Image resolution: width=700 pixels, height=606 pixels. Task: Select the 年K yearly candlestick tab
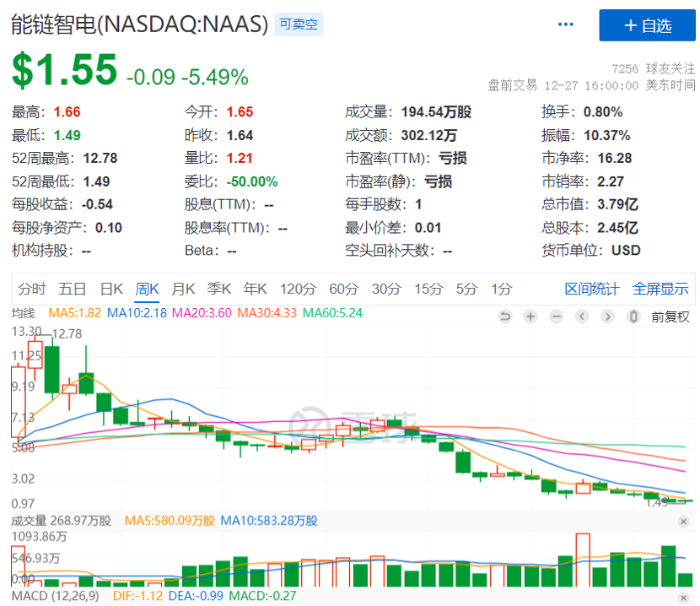[255, 289]
